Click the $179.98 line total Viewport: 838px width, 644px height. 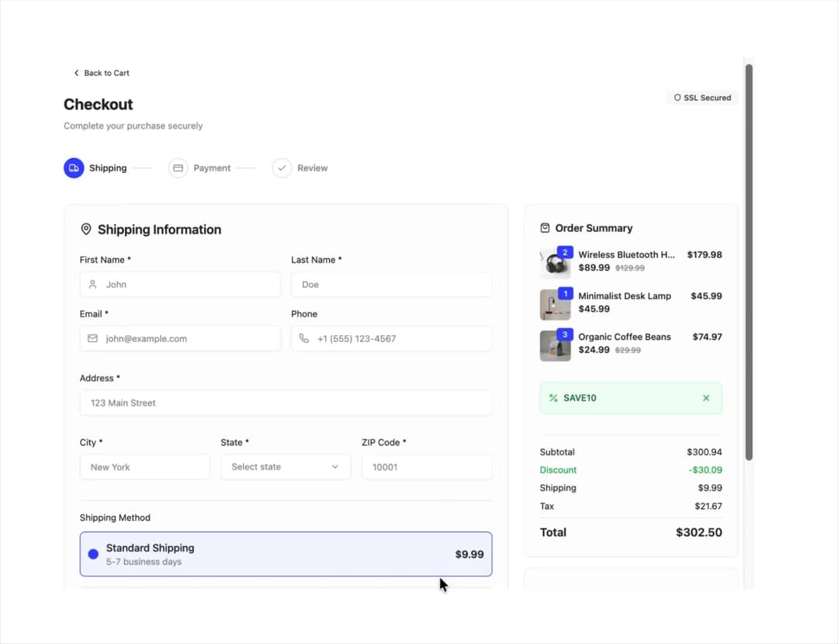(705, 255)
